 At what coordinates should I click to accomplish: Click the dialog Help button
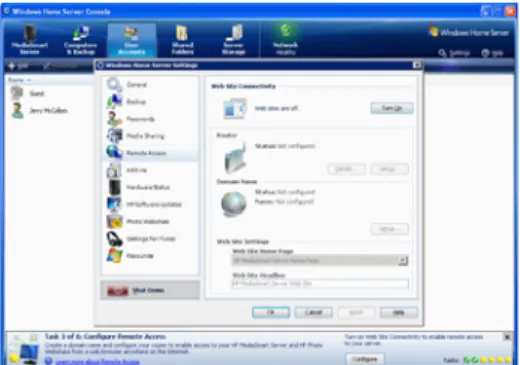click(x=399, y=312)
